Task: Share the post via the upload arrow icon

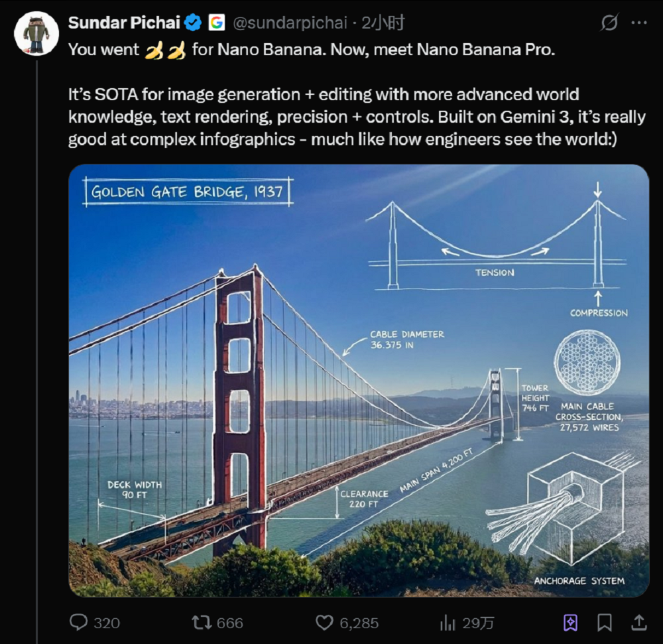Action: pyautogui.click(x=638, y=622)
